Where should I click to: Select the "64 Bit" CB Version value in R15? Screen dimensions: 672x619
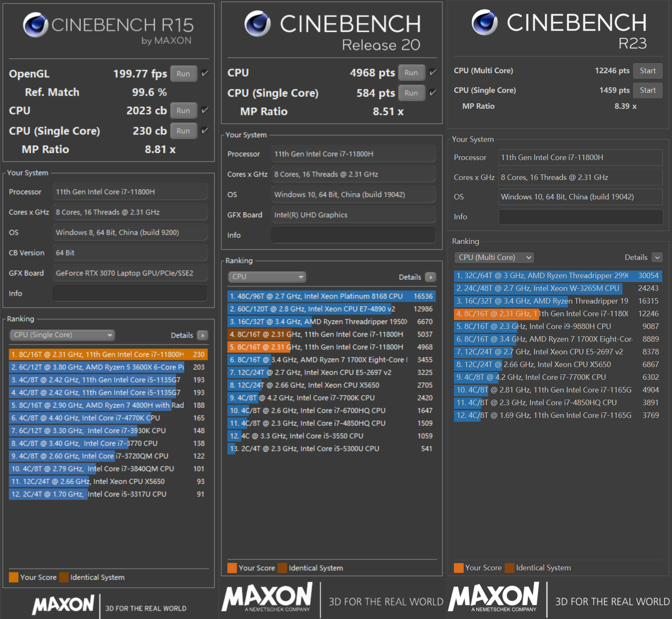[130, 253]
